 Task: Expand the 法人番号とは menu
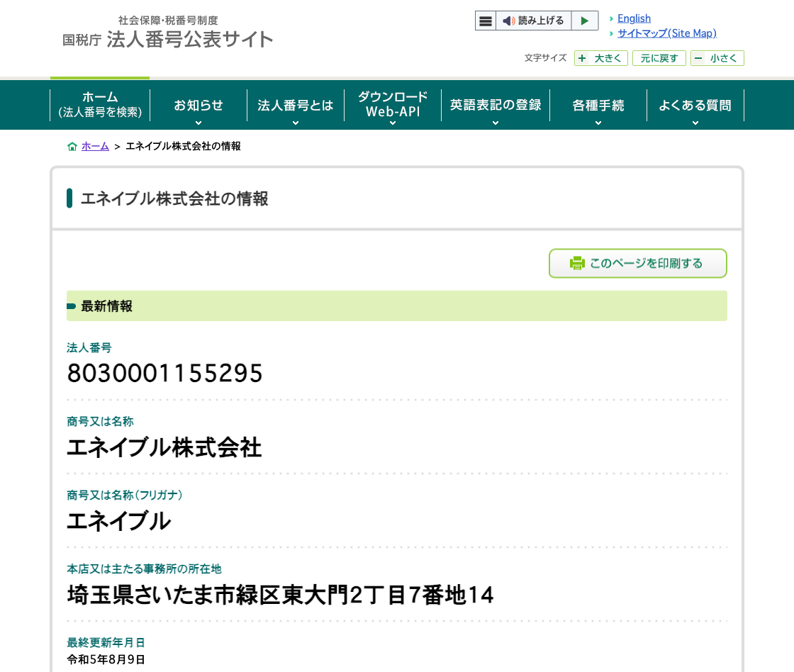pyautogui.click(x=295, y=106)
